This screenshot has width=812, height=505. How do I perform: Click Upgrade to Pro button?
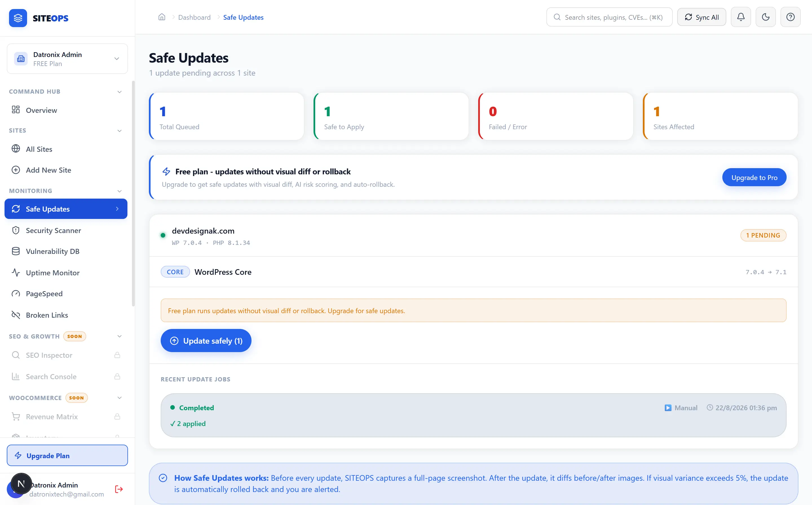tap(754, 177)
